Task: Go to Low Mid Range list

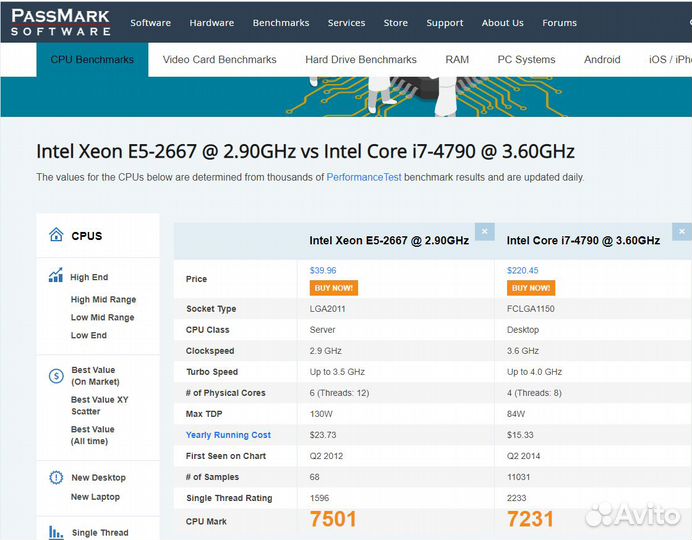Action: [x=102, y=317]
